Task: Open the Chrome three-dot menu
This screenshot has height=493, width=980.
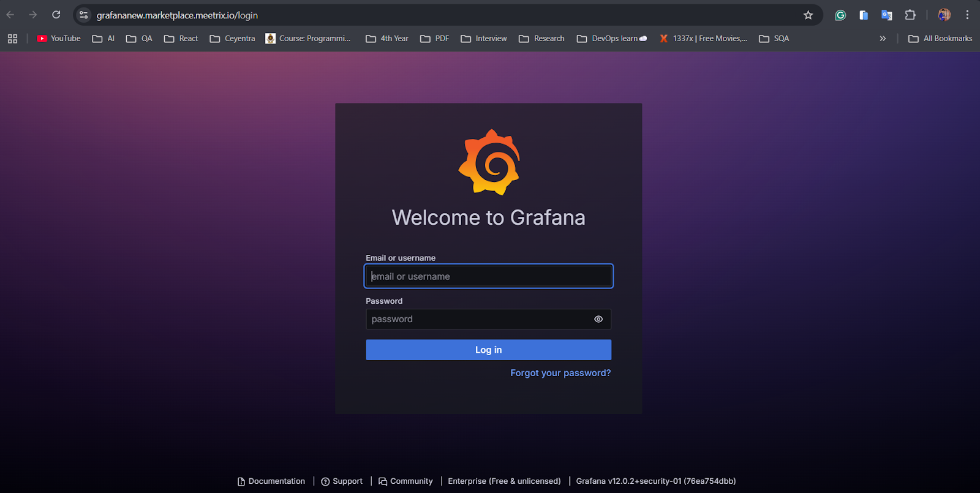Action: coord(968,15)
